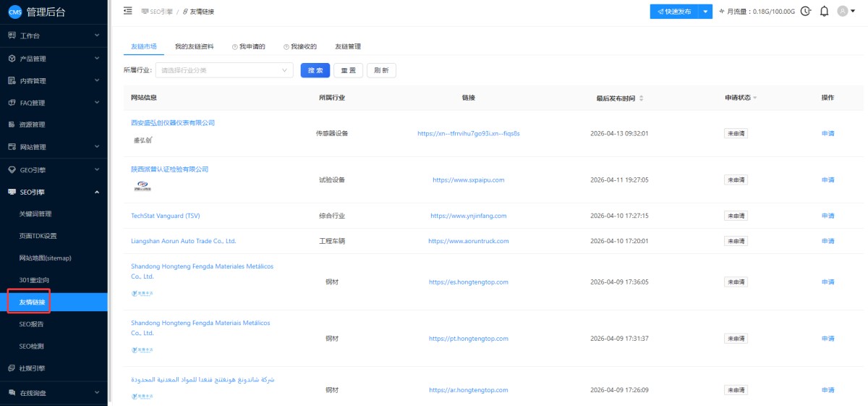Image resolution: width=868 pixels, height=406 pixels.
Task: Open the dropdown arrow next to 快速发布
Action: (x=705, y=12)
